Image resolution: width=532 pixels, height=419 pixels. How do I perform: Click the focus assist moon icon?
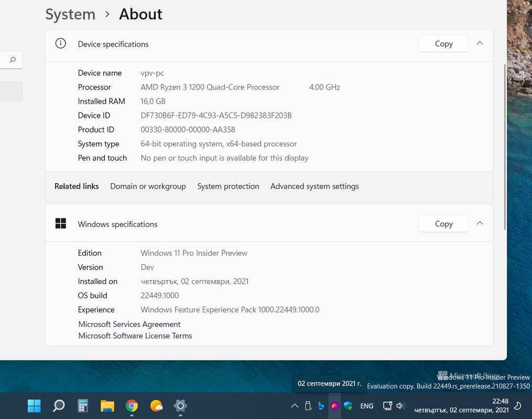click(518, 406)
